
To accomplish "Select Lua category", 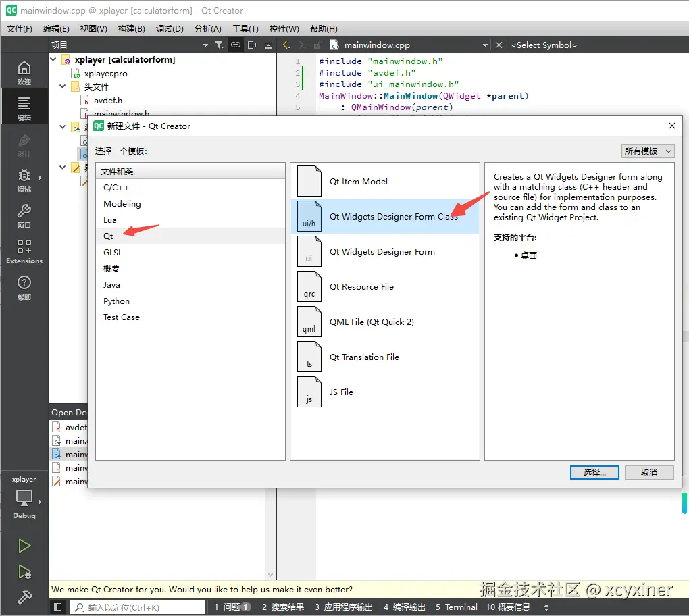I will tap(190, 220).
